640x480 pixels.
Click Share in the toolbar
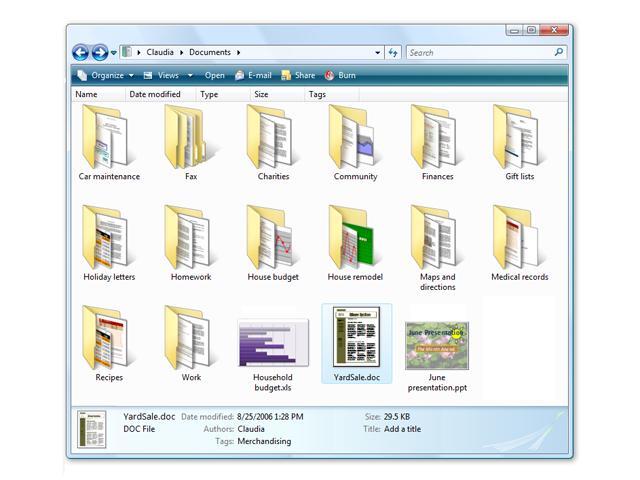[298, 75]
